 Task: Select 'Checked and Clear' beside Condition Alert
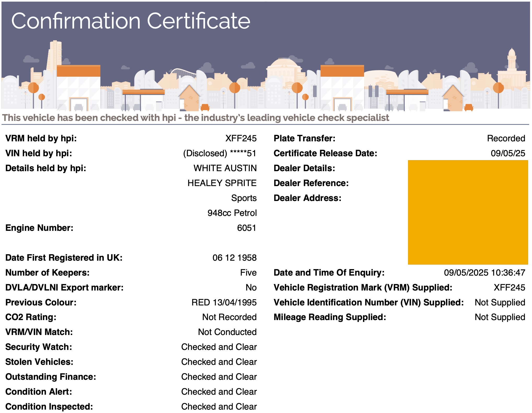219,392
